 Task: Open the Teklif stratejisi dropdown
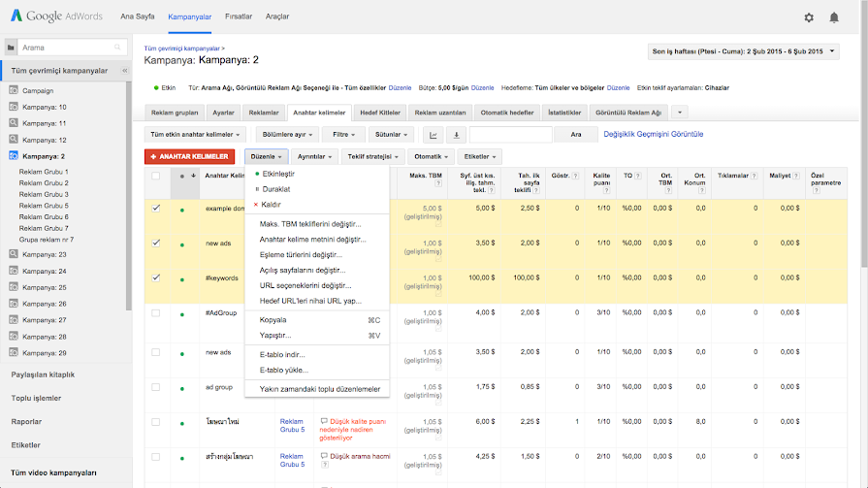point(372,156)
